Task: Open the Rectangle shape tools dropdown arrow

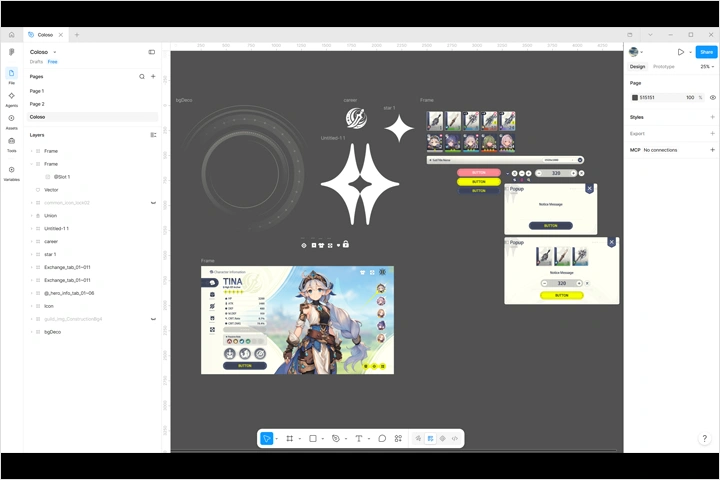Action: [x=322, y=439]
